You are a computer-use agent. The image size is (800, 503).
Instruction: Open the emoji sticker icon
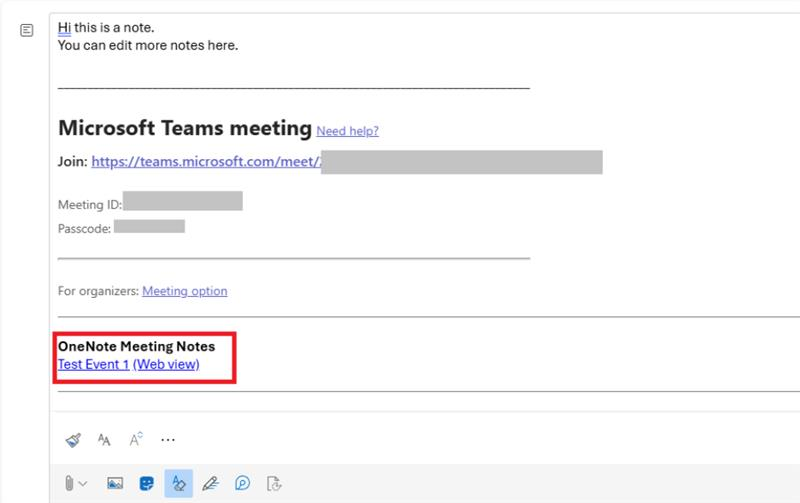(x=146, y=483)
